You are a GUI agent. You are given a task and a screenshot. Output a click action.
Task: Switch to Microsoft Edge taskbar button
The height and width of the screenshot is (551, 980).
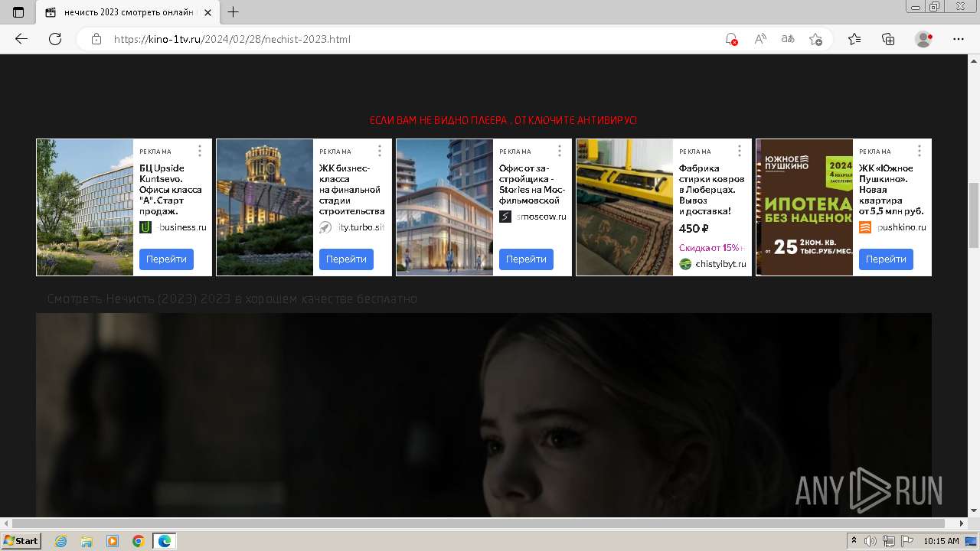coord(165,541)
